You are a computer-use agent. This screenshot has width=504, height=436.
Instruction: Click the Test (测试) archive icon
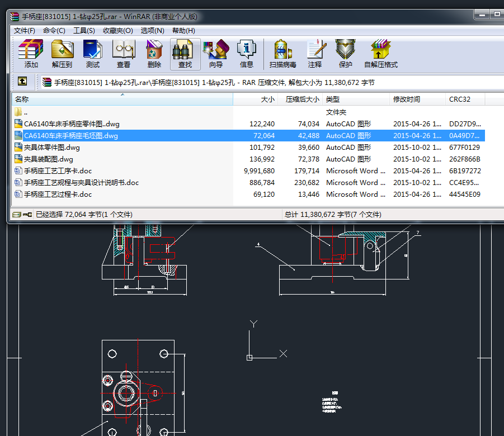(93, 54)
